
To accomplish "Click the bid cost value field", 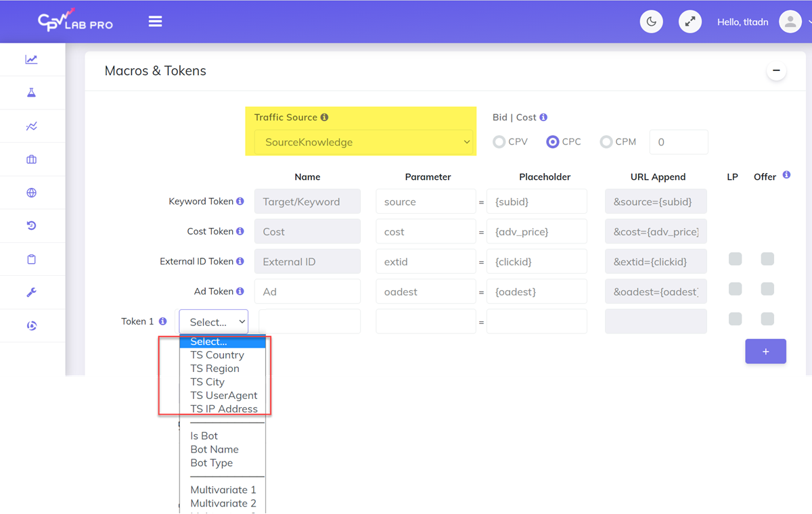I will click(678, 142).
